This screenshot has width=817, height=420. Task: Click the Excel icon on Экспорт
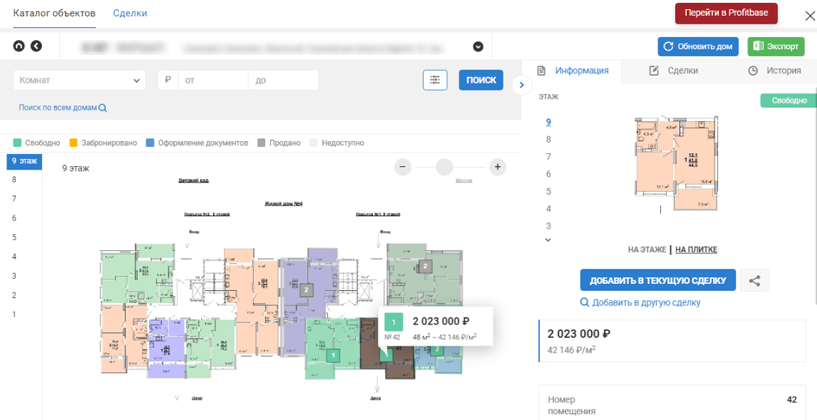pyautogui.click(x=758, y=46)
